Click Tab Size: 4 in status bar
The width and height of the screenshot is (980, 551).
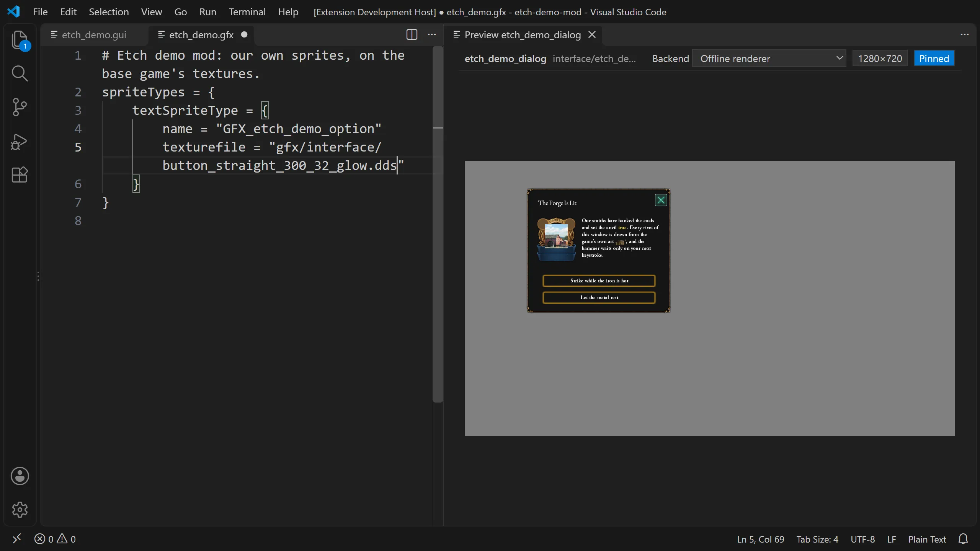coord(817,539)
